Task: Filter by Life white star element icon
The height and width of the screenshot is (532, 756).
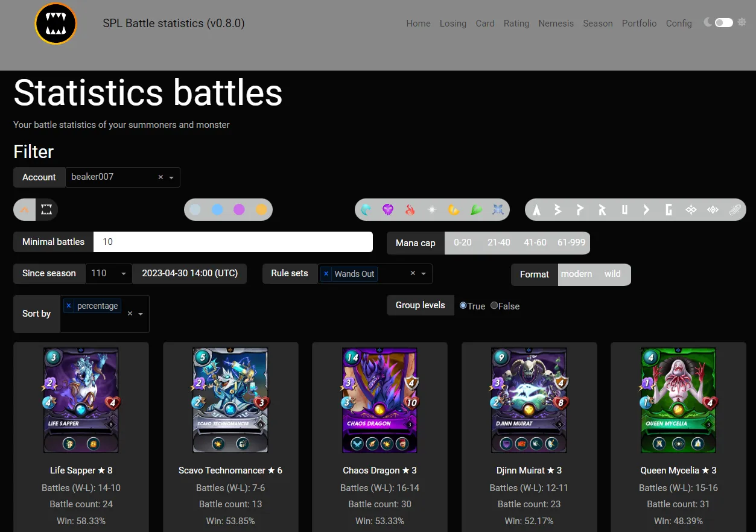Action: point(432,209)
